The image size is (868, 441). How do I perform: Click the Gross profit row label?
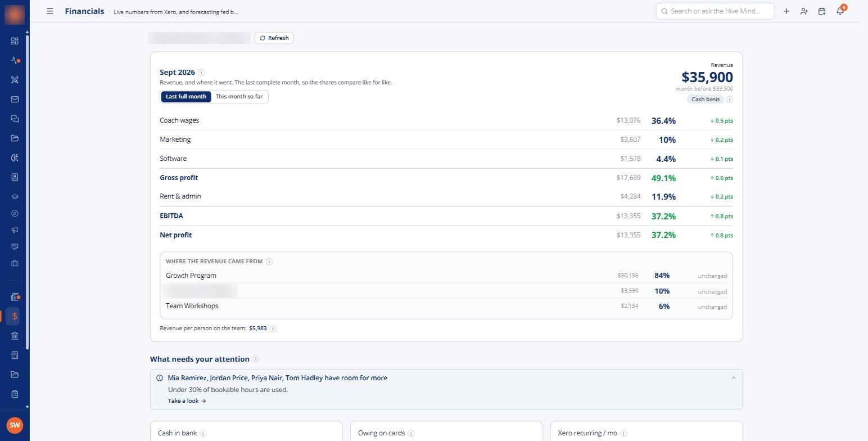tap(179, 178)
